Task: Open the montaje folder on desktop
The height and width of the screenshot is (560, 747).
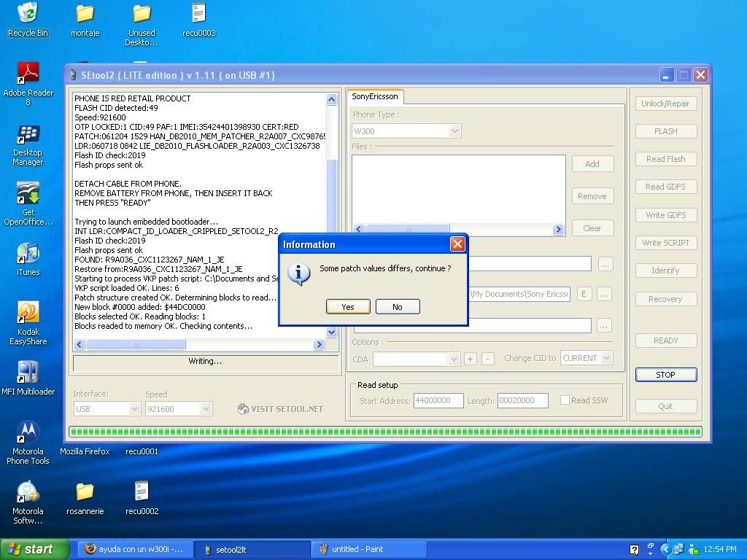Action: click(x=85, y=20)
